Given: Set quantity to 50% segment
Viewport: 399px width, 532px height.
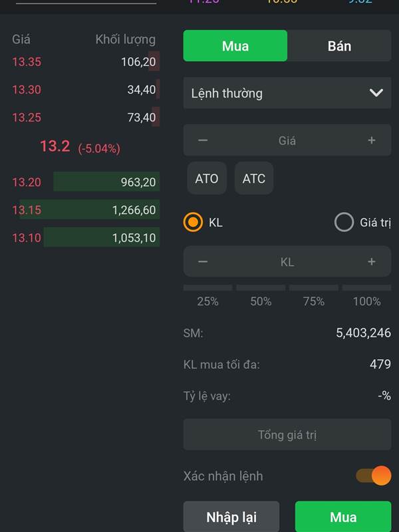Looking at the screenshot, I should point(261,296).
